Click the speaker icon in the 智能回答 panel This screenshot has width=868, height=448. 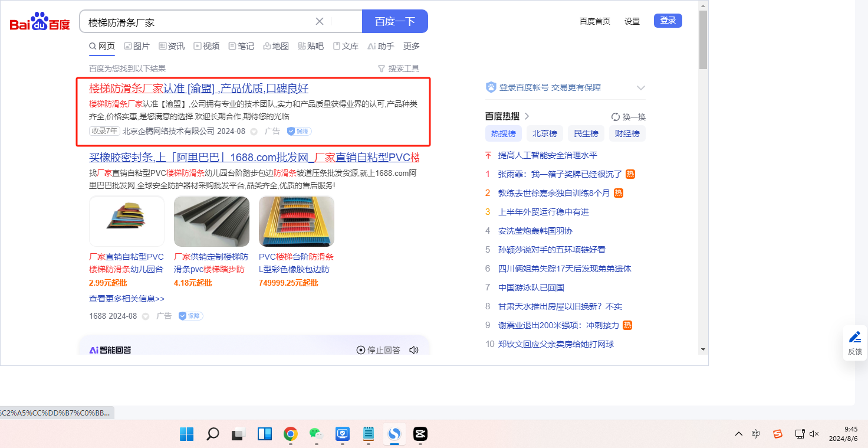tap(414, 350)
